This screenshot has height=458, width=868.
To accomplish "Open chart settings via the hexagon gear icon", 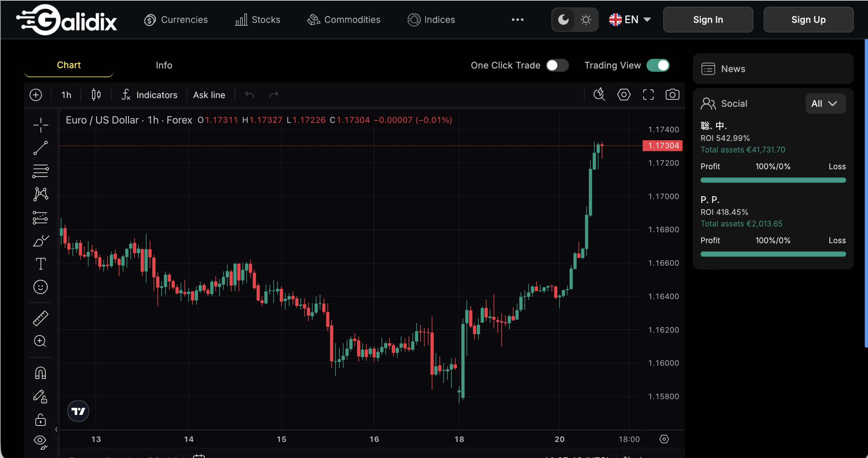I will [x=624, y=95].
